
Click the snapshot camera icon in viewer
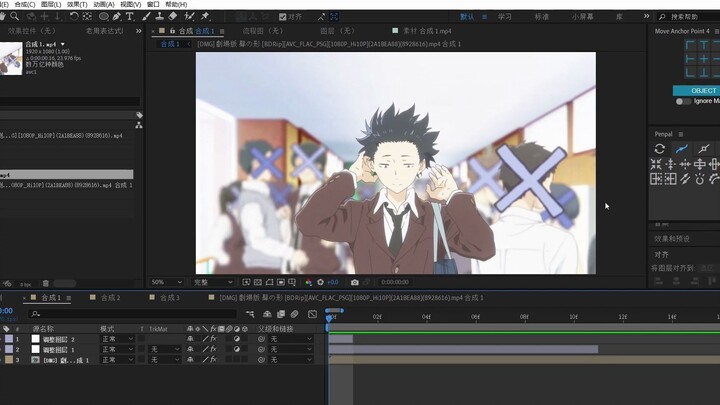354,282
